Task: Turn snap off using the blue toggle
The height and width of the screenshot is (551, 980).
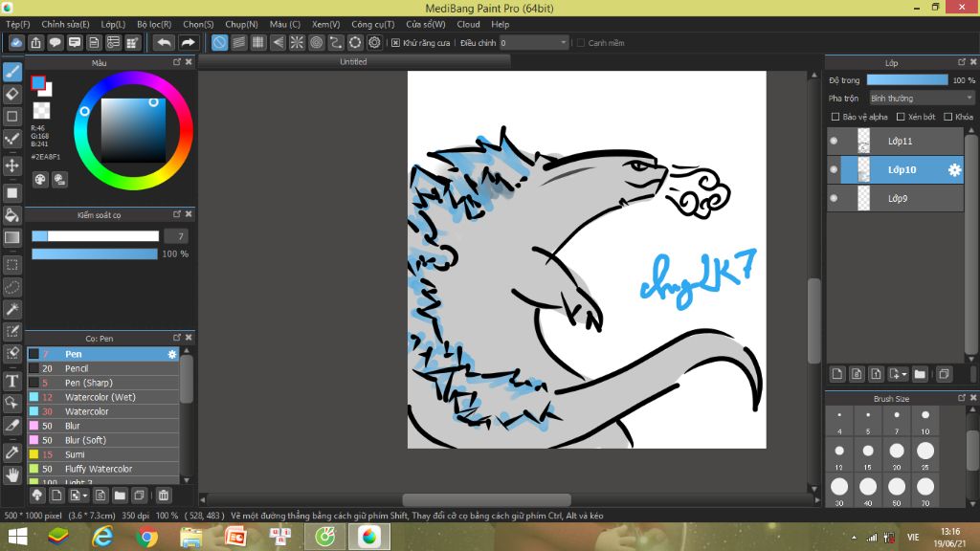Action: click(219, 42)
